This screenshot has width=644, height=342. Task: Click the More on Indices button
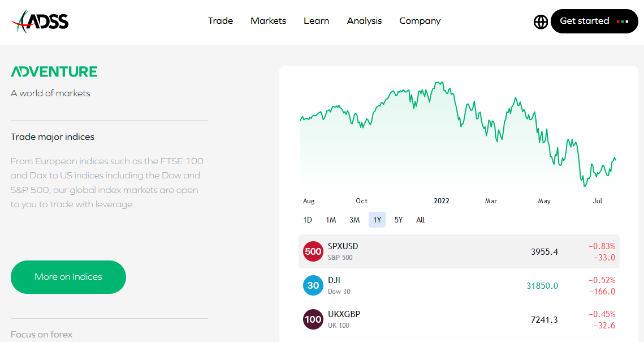68,277
